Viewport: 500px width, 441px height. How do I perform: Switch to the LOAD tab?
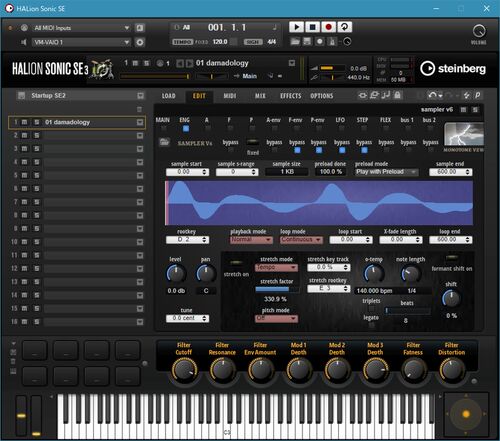pos(168,96)
